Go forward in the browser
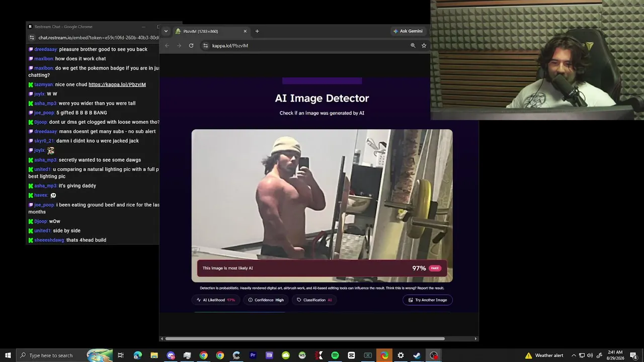Viewport: 644px width, 362px height. point(179,46)
